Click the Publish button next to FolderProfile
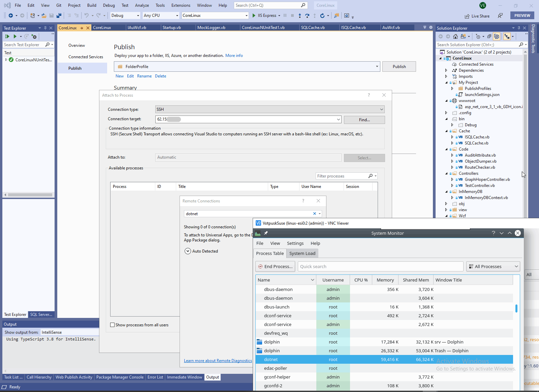539x392 pixels. pos(399,67)
